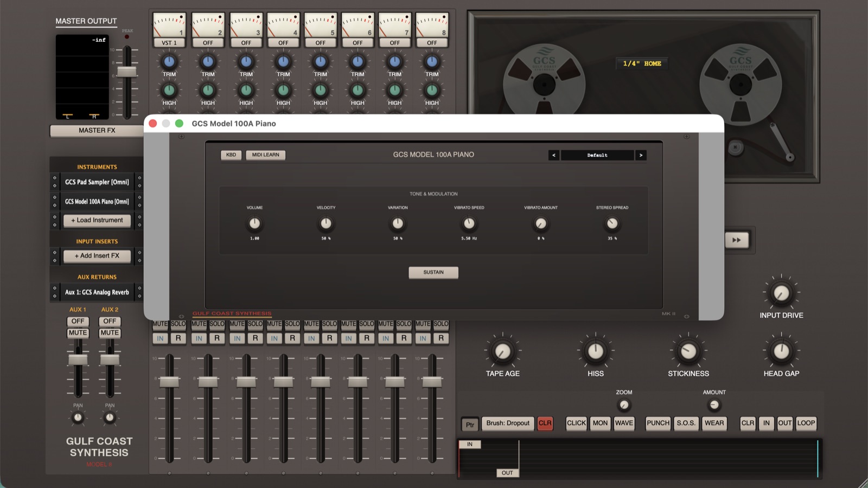
Task: Click the VIBRATO SPEED knob
Action: (469, 223)
